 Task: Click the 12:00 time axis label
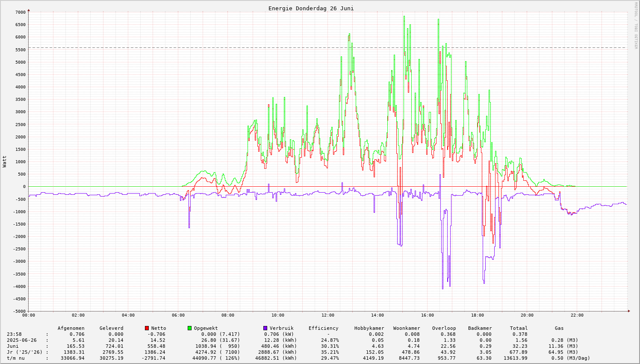[x=327, y=315]
